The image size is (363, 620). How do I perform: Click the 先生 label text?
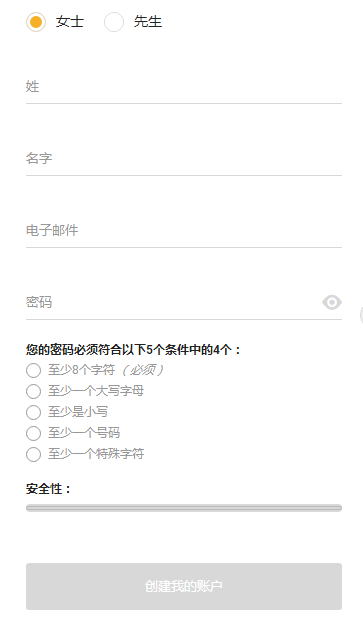[x=148, y=21]
